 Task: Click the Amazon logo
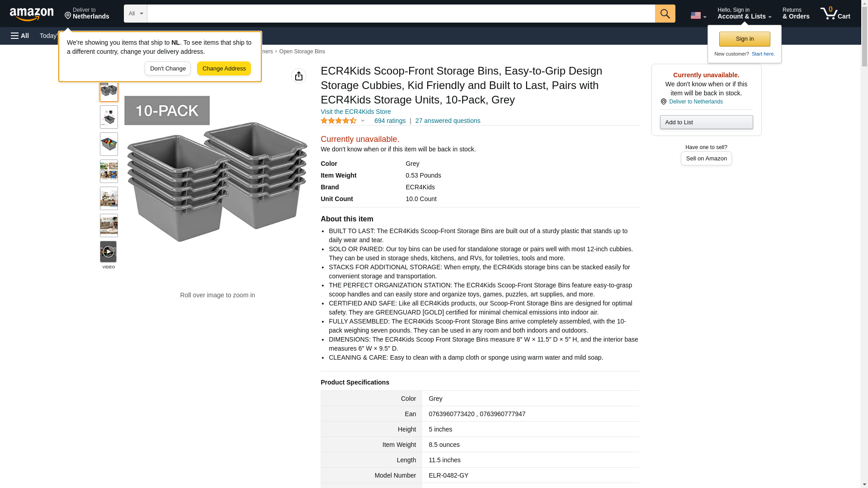(32, 14)
